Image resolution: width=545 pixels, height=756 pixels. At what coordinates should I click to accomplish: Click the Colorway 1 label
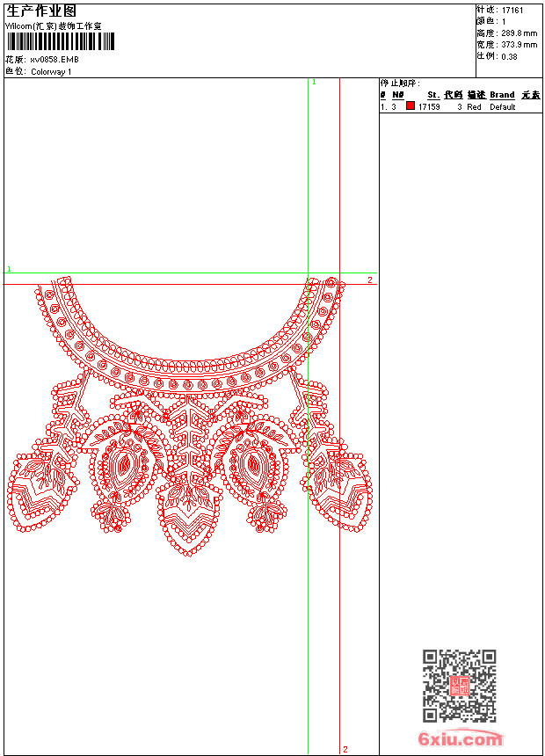(x=51, y=72)
